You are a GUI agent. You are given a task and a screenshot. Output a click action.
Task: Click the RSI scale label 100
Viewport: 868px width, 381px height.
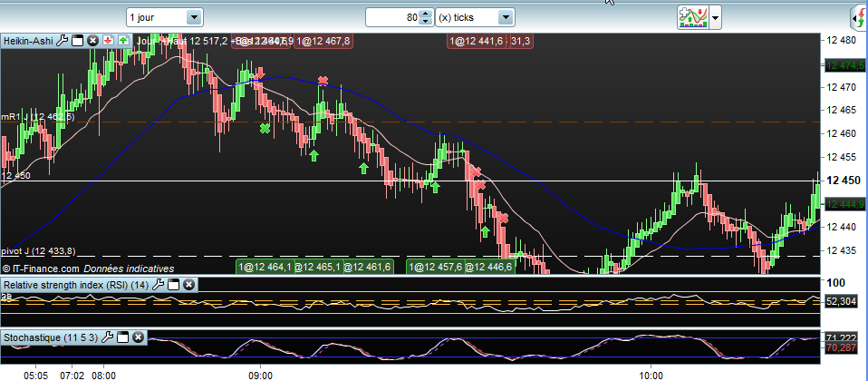point(837,283)
